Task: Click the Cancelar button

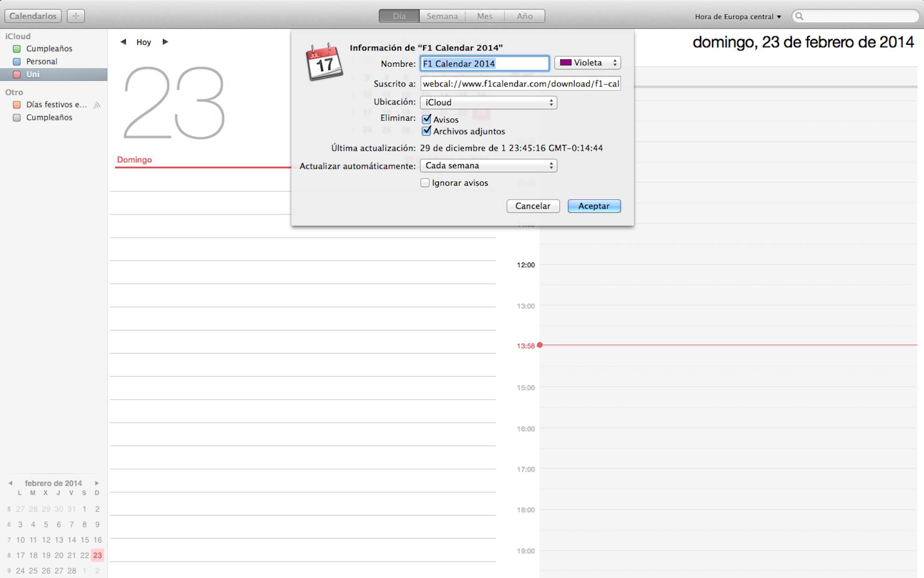Action: point(533,206)
